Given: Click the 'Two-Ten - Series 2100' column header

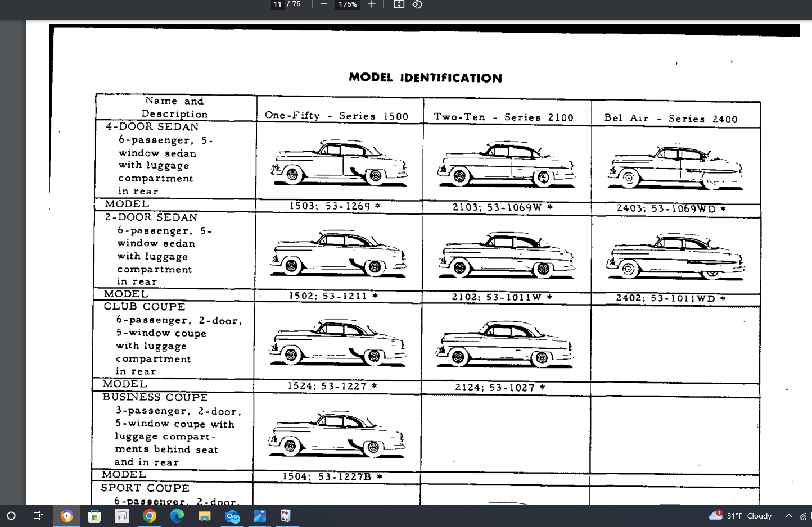Looking at the screenshot, I should tap(504, 117).
